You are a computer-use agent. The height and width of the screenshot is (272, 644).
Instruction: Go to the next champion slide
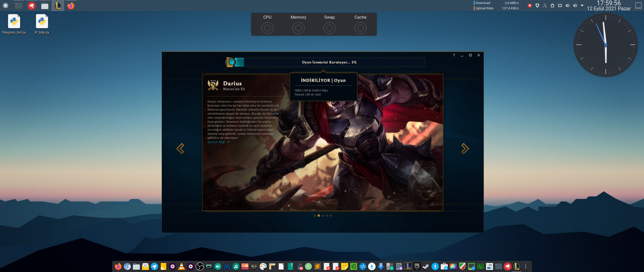(465, 148)
